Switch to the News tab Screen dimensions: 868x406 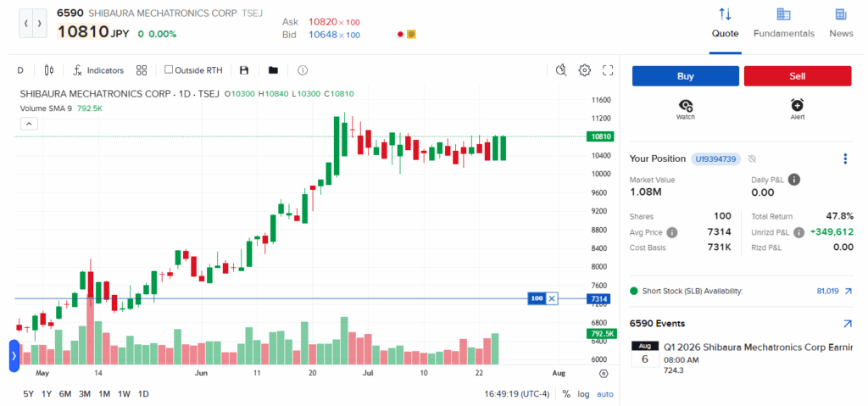841,23
